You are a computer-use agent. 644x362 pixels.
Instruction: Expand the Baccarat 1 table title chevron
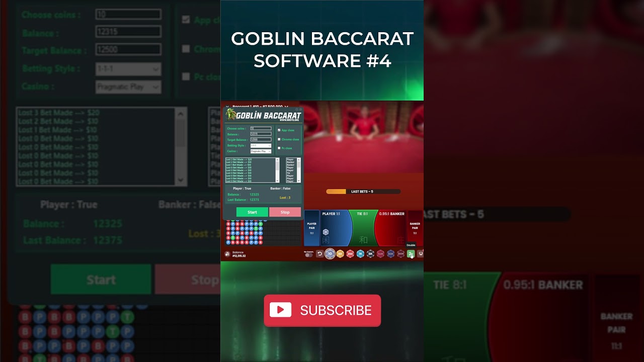tap(286, 107)
